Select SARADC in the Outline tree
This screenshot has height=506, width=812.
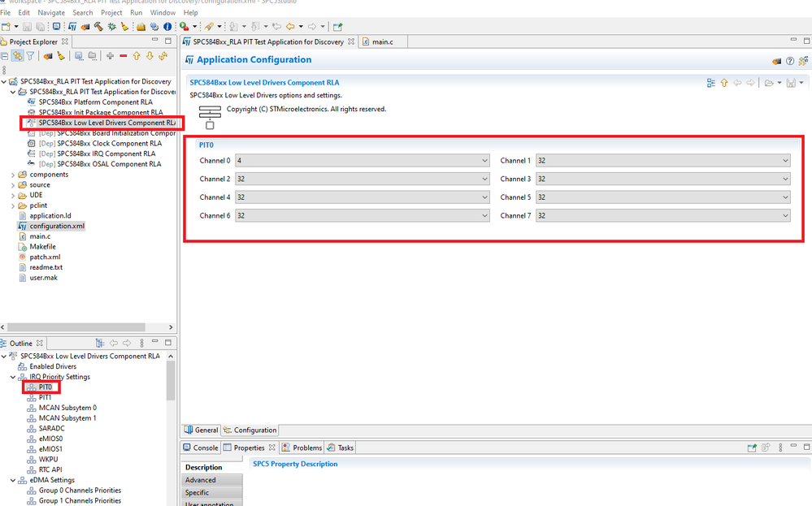52,428
